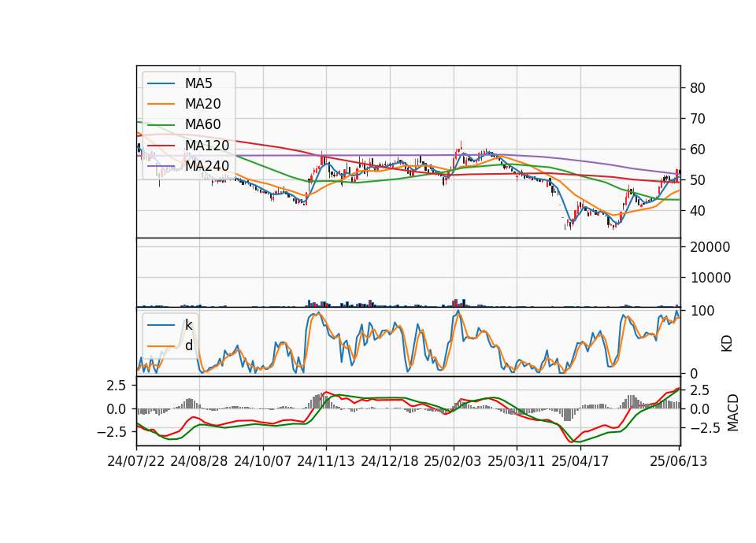Click the price axis value 70
Screen dimensions: 756x543
(697, 119)
